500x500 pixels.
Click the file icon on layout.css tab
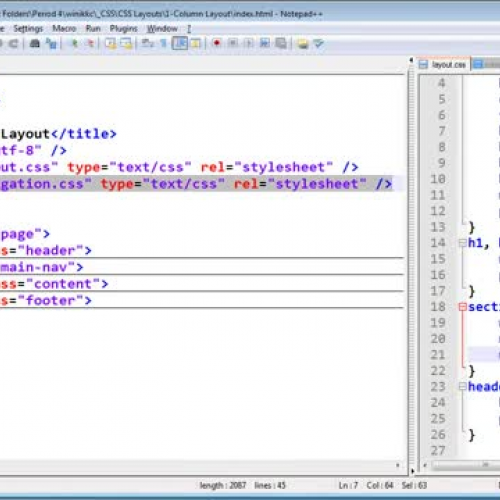(x=423, y=65)
